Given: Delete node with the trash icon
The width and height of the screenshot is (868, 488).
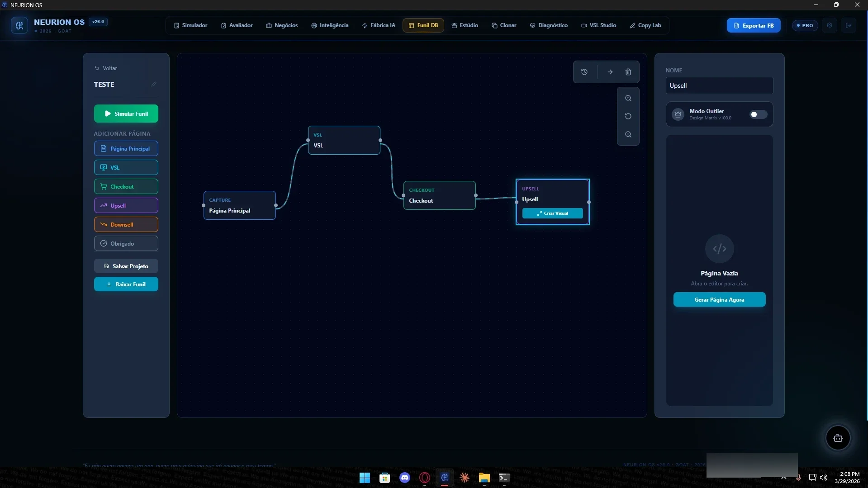Looking at the screenshot, I should click(628, 72).
